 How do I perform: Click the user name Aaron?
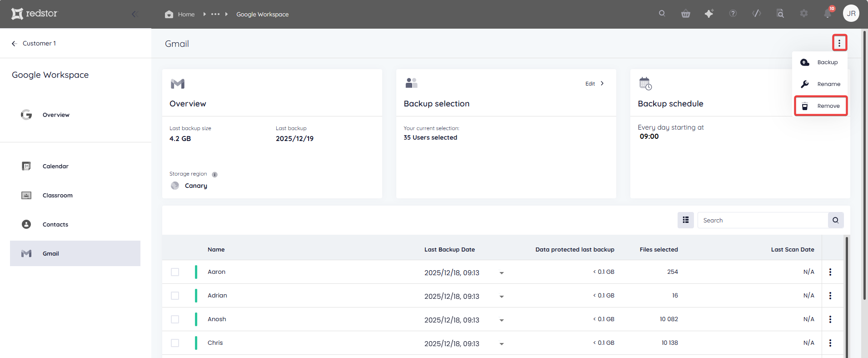tap(216, 272)
